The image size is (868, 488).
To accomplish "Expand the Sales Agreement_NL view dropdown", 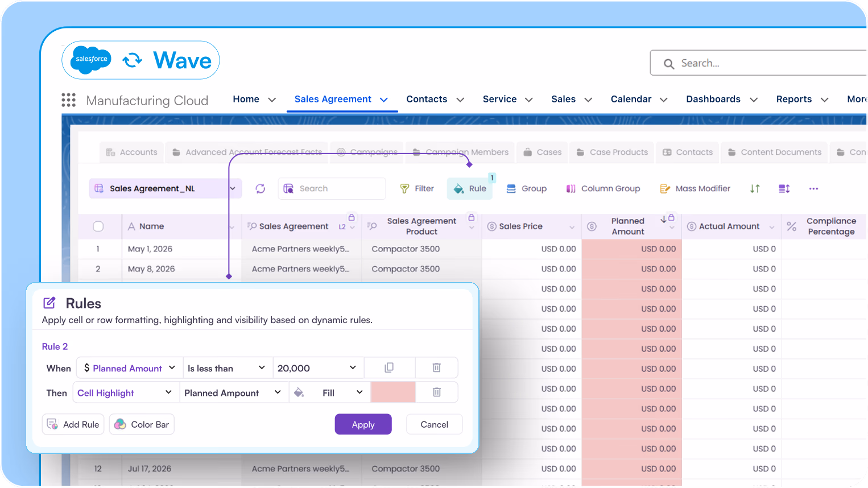I will click(233, 188).
